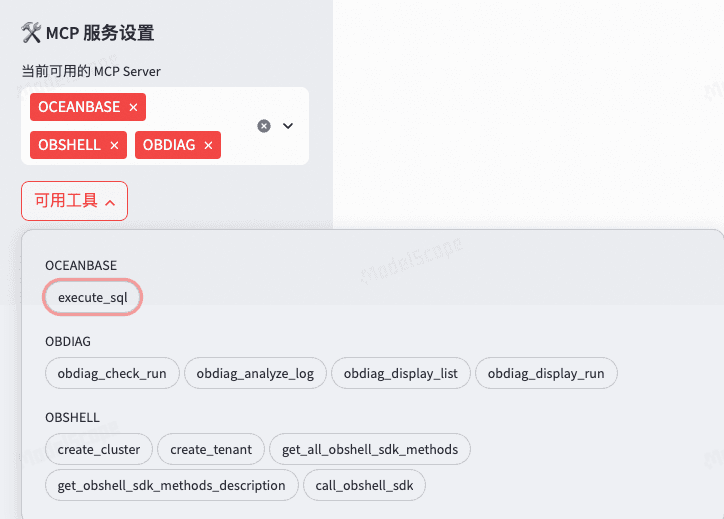This screenshot has width=724, height=519.
Task: Clear all selected MCP servers
Action: point(264,126)
